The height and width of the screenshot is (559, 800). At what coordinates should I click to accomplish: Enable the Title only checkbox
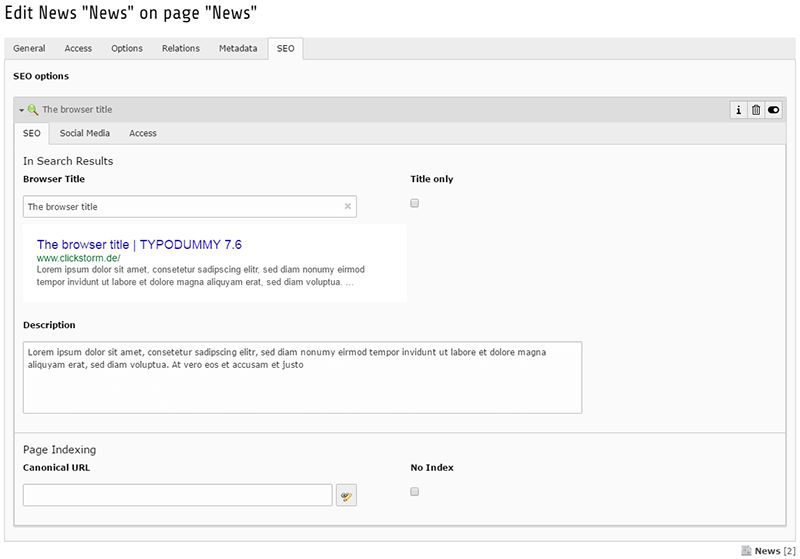click(415, 203)
